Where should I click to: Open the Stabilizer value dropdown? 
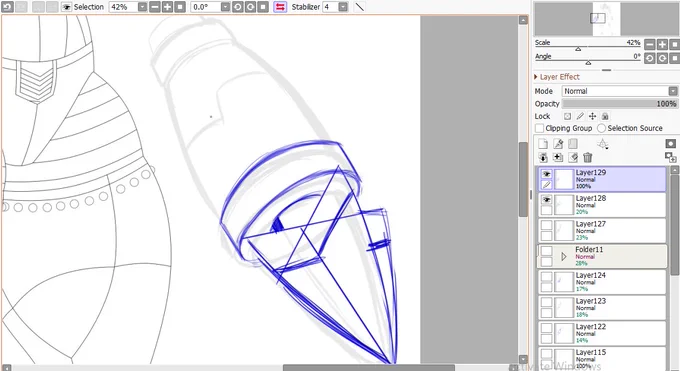click(343, 7)
